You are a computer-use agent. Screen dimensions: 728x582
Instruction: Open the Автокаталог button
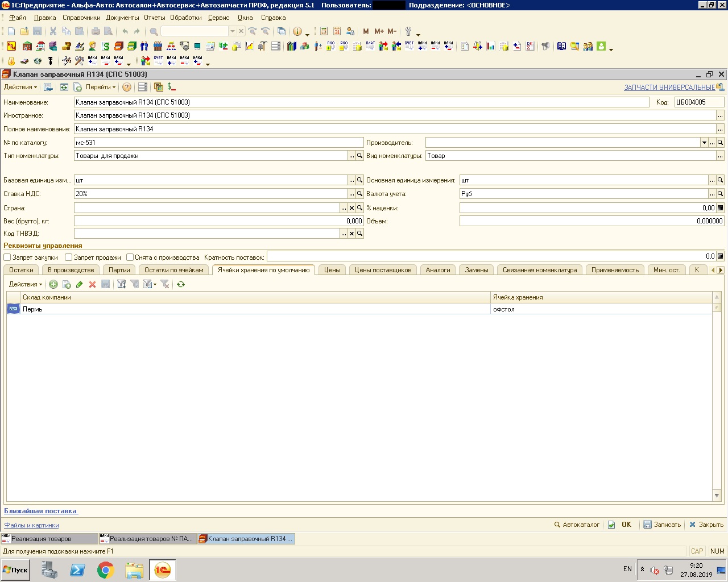(x=577, y=525)
